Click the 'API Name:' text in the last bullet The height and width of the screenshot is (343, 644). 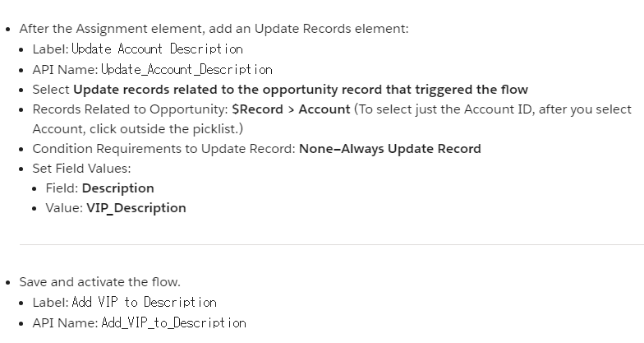click(65, 322)
